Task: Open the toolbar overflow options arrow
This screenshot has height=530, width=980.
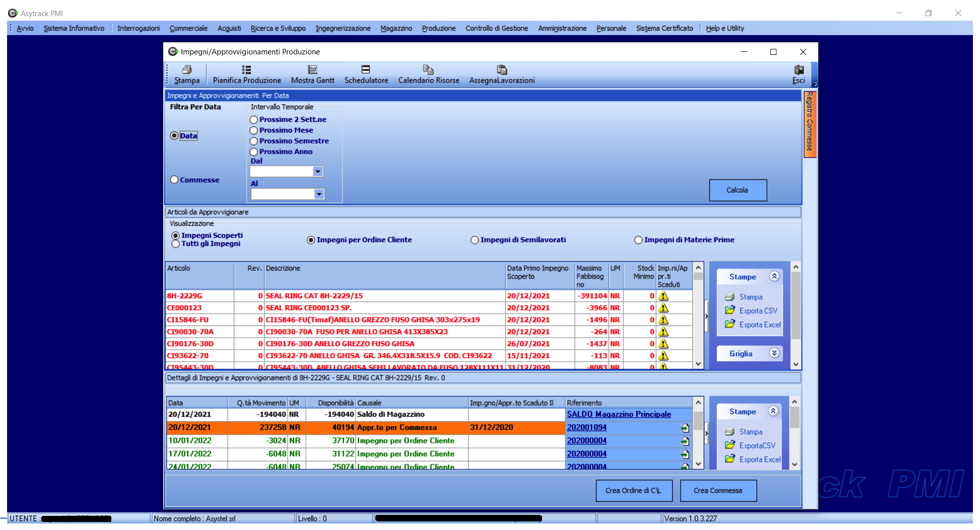Action: pos(815,84)
